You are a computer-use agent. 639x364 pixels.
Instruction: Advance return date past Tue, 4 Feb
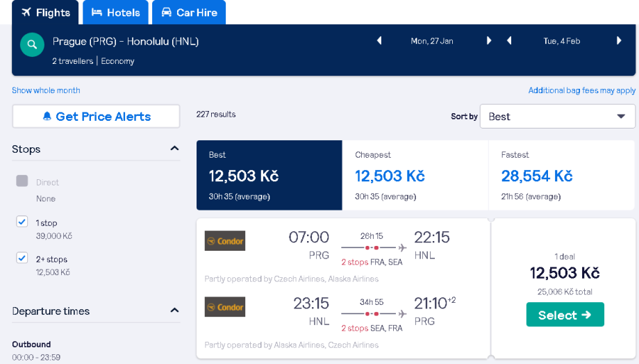tap(619, 41)
